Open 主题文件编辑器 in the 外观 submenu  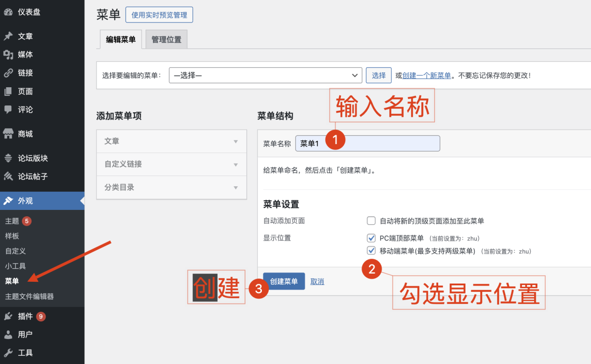tap(30, 296)
